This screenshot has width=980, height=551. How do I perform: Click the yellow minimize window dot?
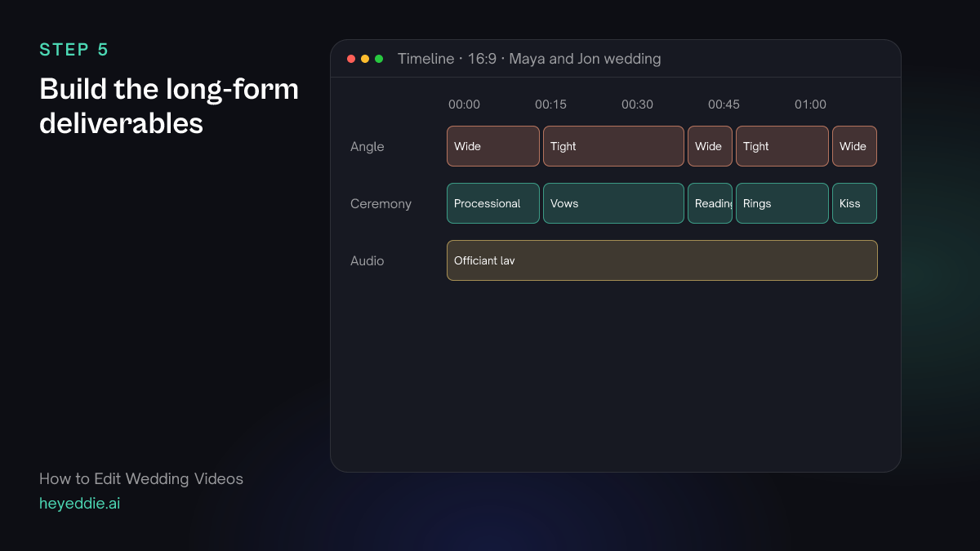[365, 59]
